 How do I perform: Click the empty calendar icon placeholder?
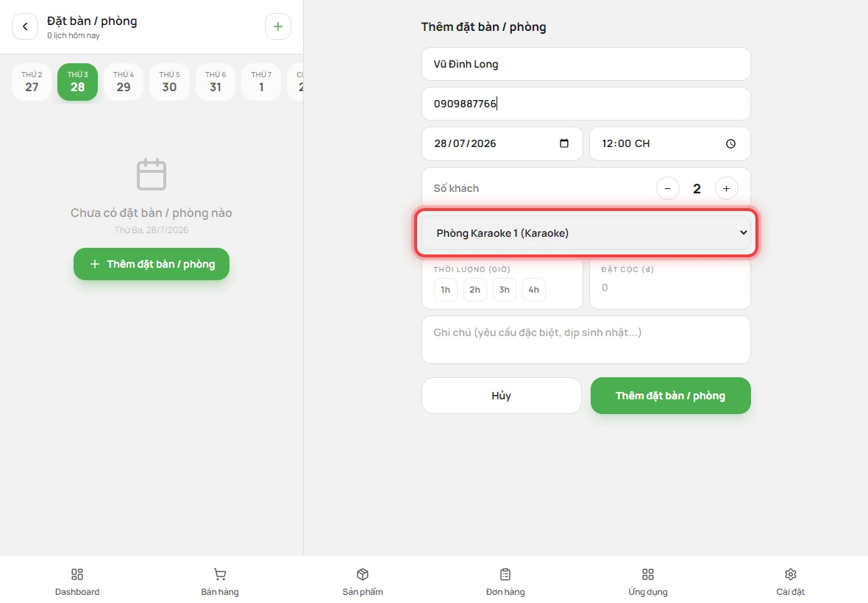point(151,174)
